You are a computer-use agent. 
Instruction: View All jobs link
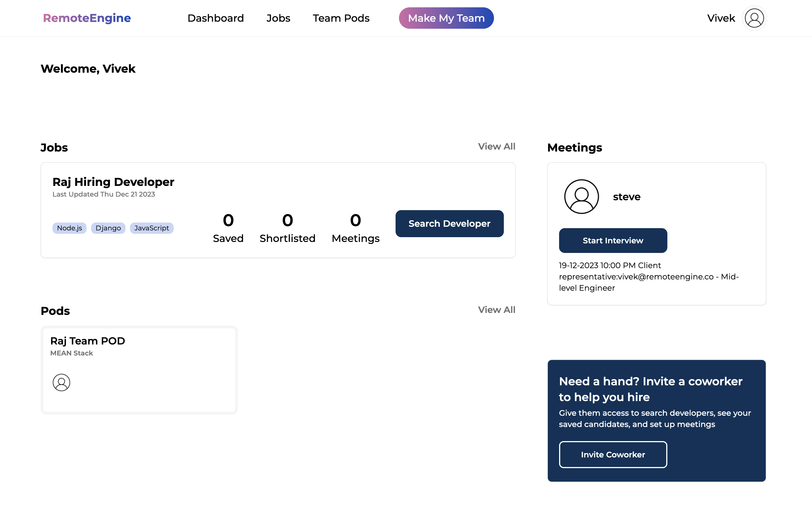point(496,146)
